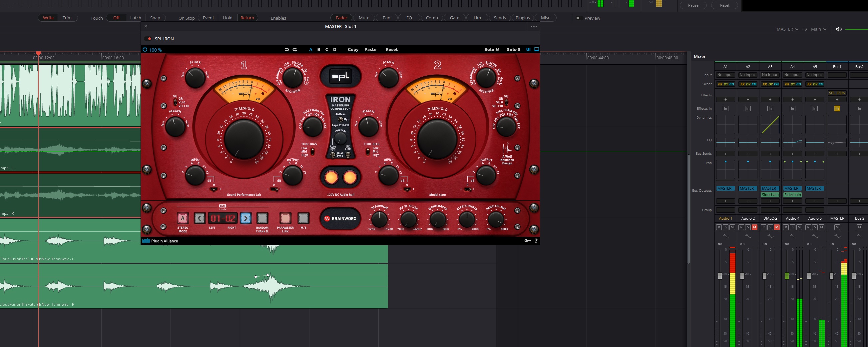Viewport: 868px width, 347px height.
Task: Open the Pan control of Audio 1
Action: (x=725, y=170)
